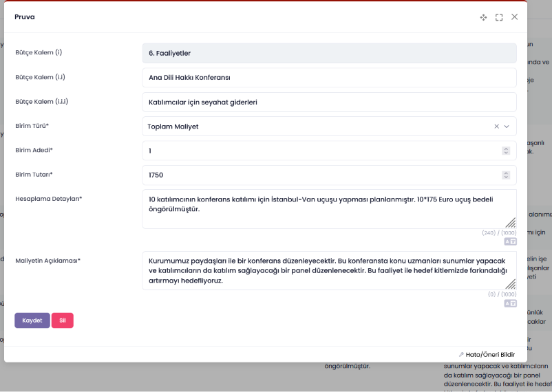552x392 pixels.
Task: Click the Birim Tutarı stepper arrows
Action: pyautogui.click(x=506, y=175)
